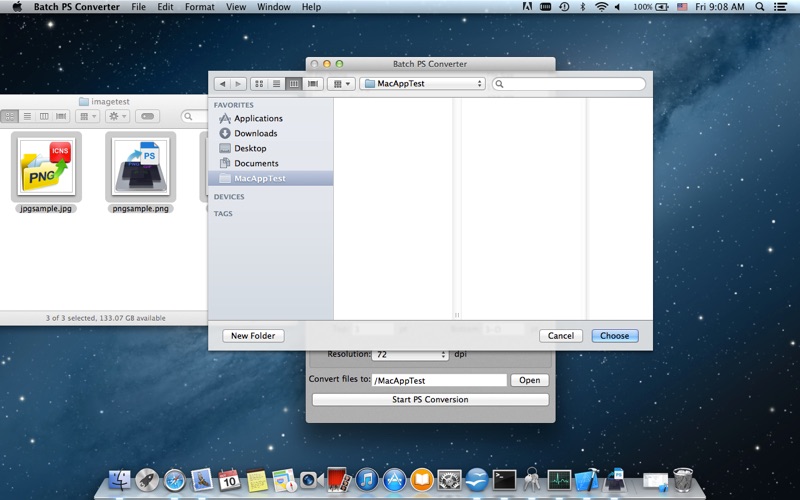
Task: Switch imagetest Finder window to column view
Action: 44,116
